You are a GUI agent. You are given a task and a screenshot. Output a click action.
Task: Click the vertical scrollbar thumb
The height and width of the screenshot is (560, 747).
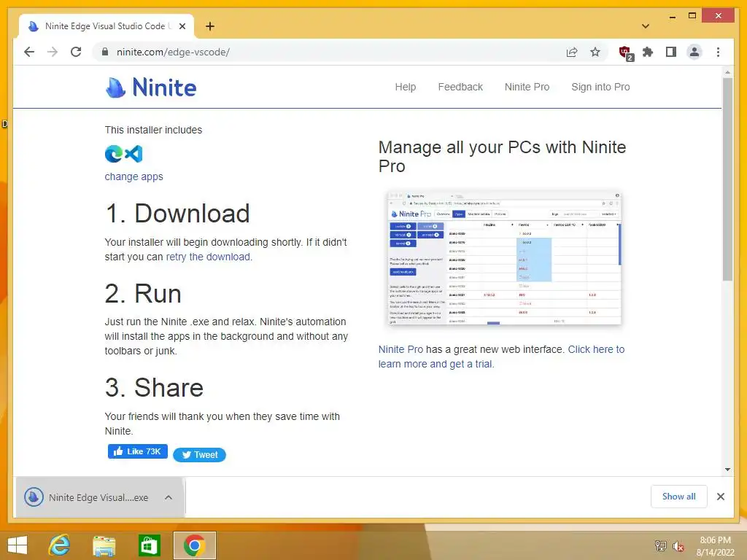coord(727,179)
